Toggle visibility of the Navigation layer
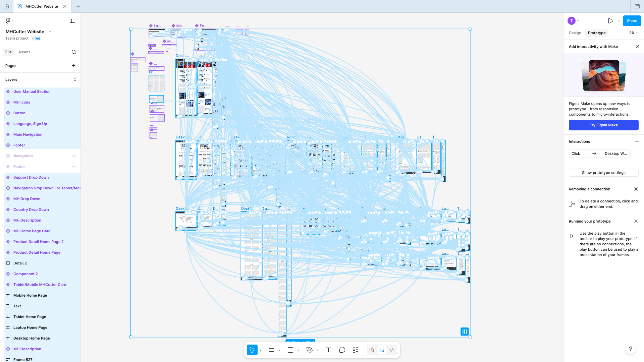644x362 pixels. pyautogui.click(x=74, y=156)
